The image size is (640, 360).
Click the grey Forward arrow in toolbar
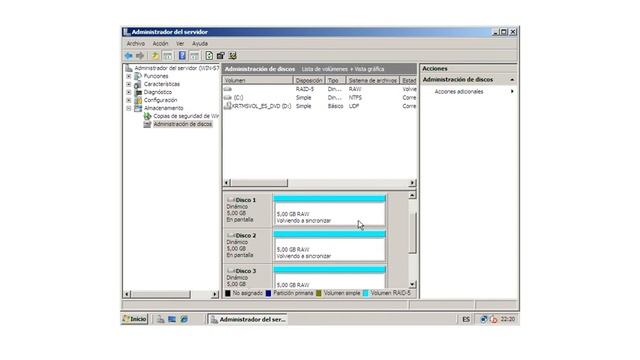click(140, 56)
